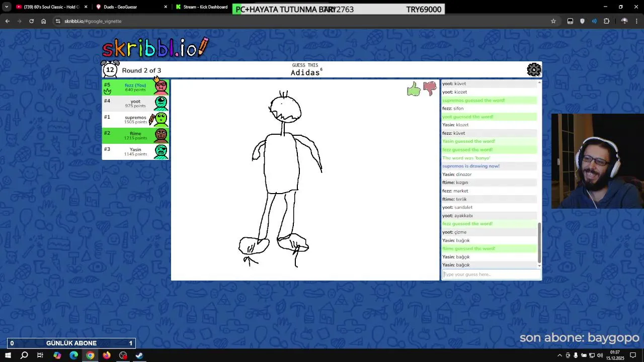Click yoot's cyan avatar

pos(161,103)
